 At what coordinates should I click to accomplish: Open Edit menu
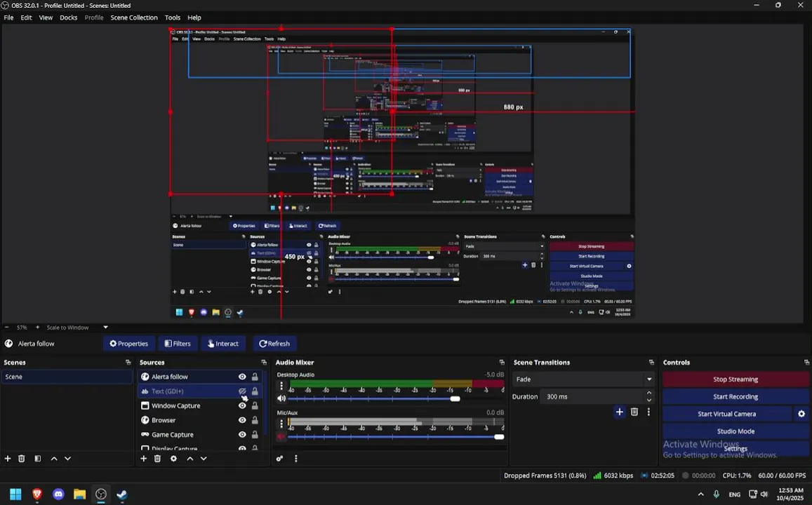click(27, 18)
